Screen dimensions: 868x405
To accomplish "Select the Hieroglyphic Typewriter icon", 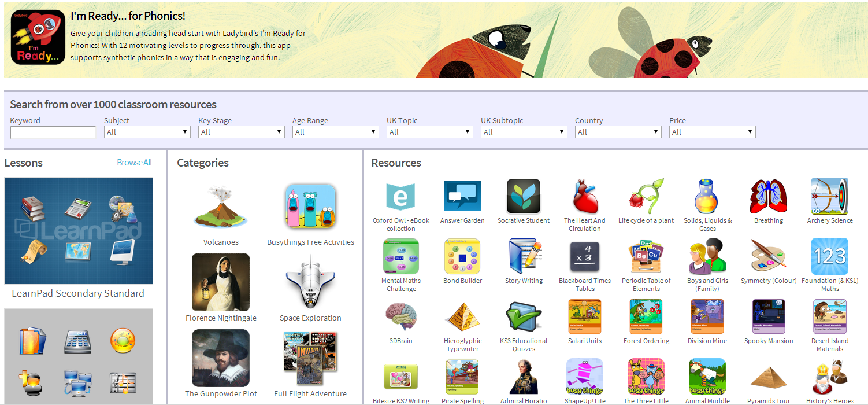I will (x=462, y=316).
